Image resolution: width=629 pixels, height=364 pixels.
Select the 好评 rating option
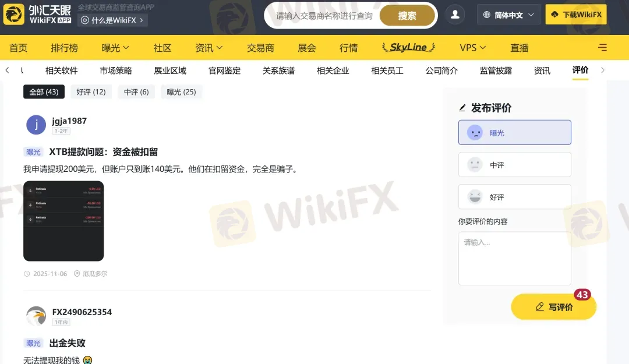(x=514, y=196)
